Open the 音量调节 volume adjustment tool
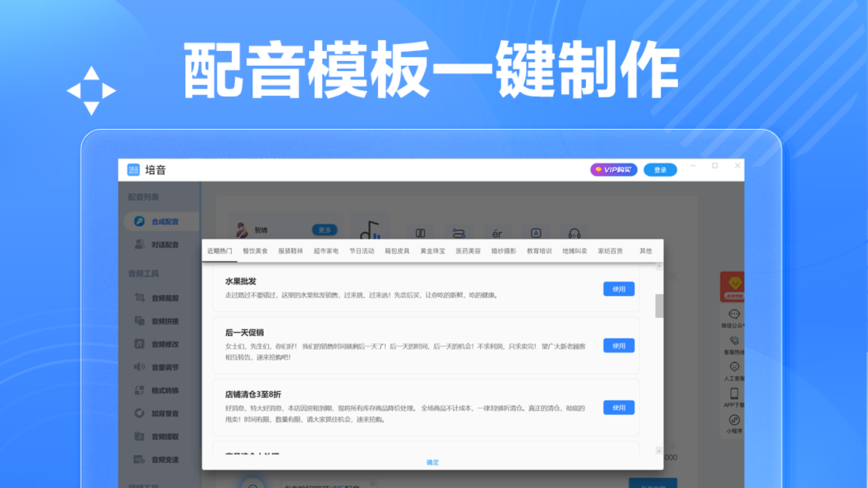The width and height of the screenshot is (868, 488). pyautogui.click(x=165, y=368)
